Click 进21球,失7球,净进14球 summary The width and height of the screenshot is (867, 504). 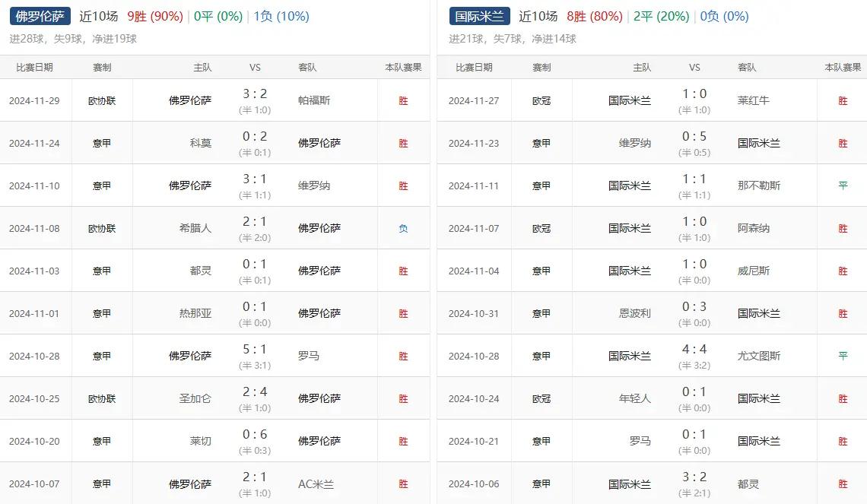(513, 39)
